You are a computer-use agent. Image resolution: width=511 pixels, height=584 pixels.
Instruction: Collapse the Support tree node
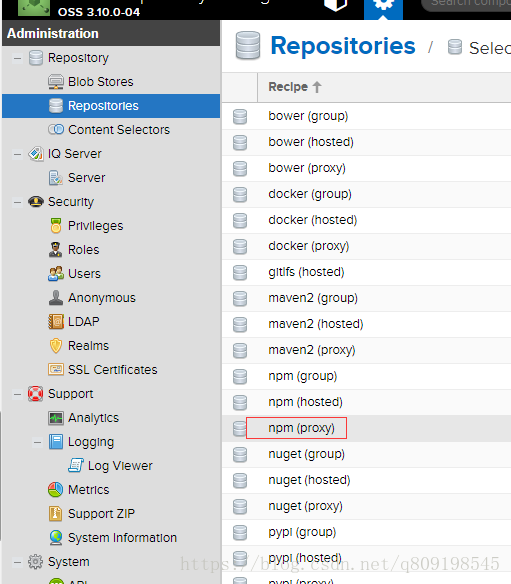coord(17,394)
